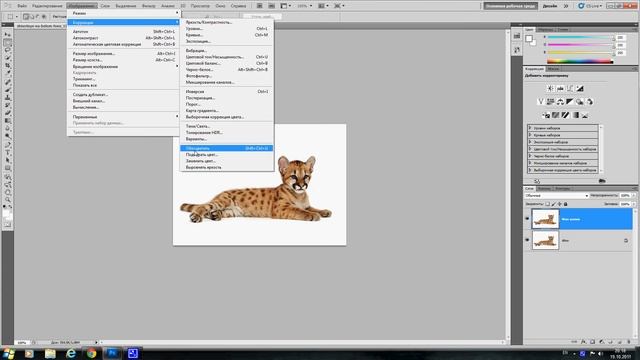This screenshot has height=360, width=640.
Task: Expand the 'Экспозиция наборов' presets
Action: point(530,142)
